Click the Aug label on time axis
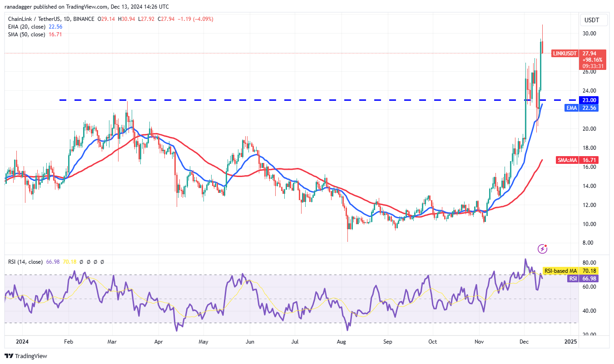The height and width of the screenshot is (364, 614). (x=342, y=341)
